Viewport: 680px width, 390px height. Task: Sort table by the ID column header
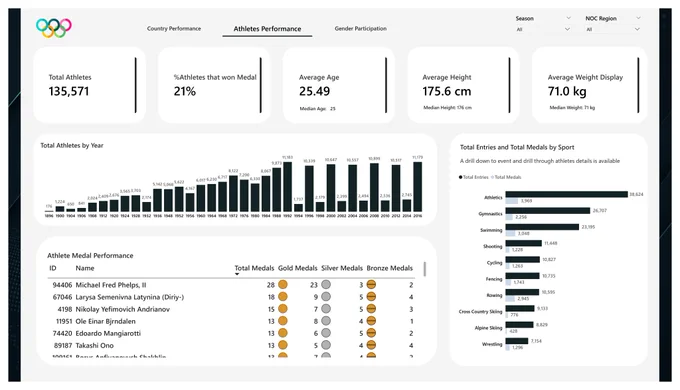pyautogui.click(x=53, y=268)
